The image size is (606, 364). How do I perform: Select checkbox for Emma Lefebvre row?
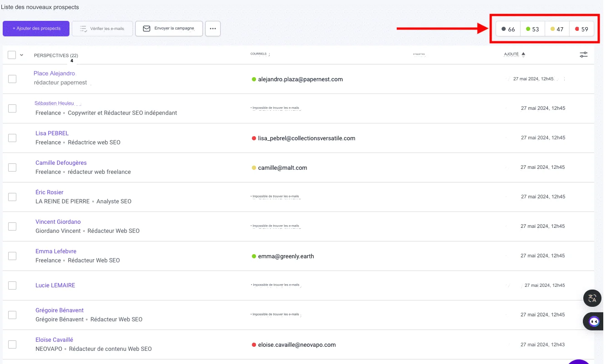tap(12, 256)
